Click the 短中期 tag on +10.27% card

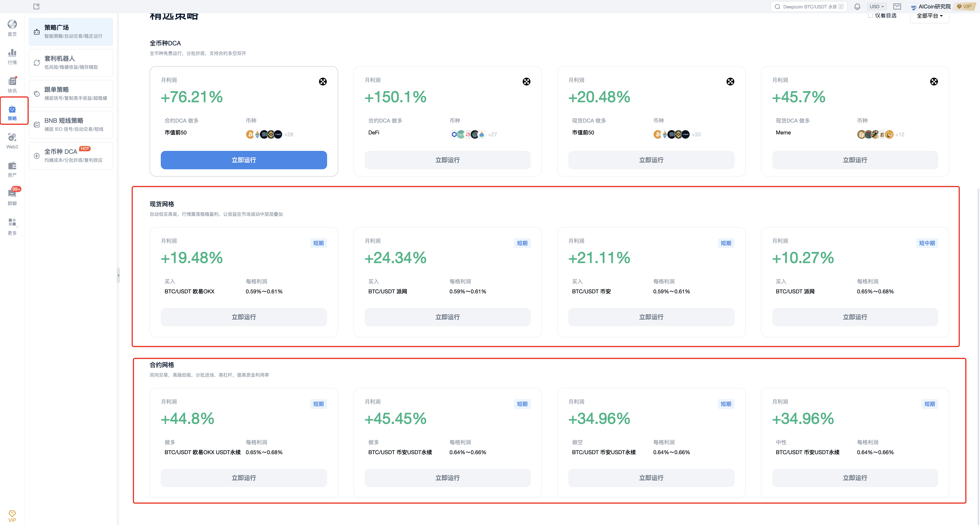coord(927,243)
